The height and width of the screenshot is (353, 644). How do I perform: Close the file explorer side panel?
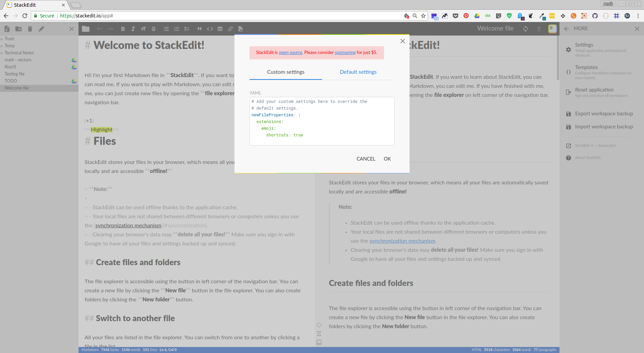click(x=71, y=29)
